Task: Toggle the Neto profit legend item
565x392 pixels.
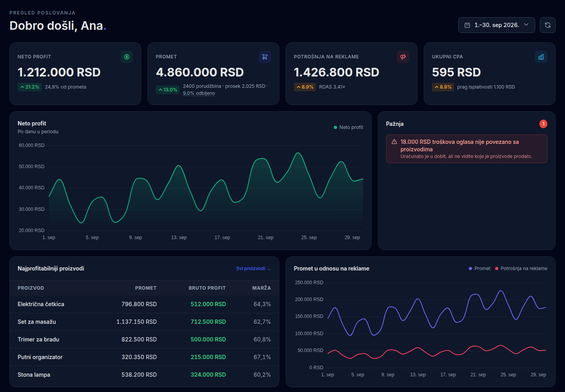Action: pos(348,127)
